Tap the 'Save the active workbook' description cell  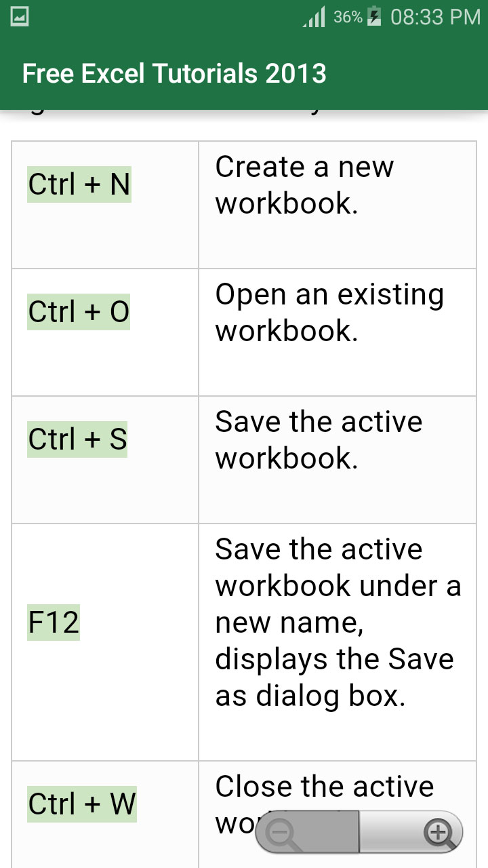pyautogui.click(x=338, y=439)
